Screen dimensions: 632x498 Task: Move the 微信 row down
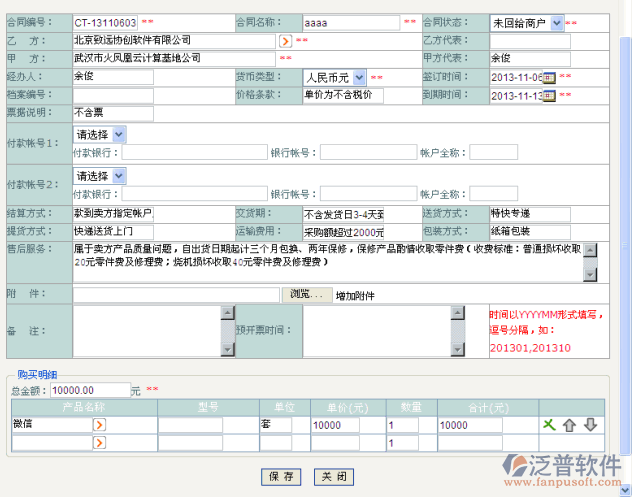tap(590, 425)
